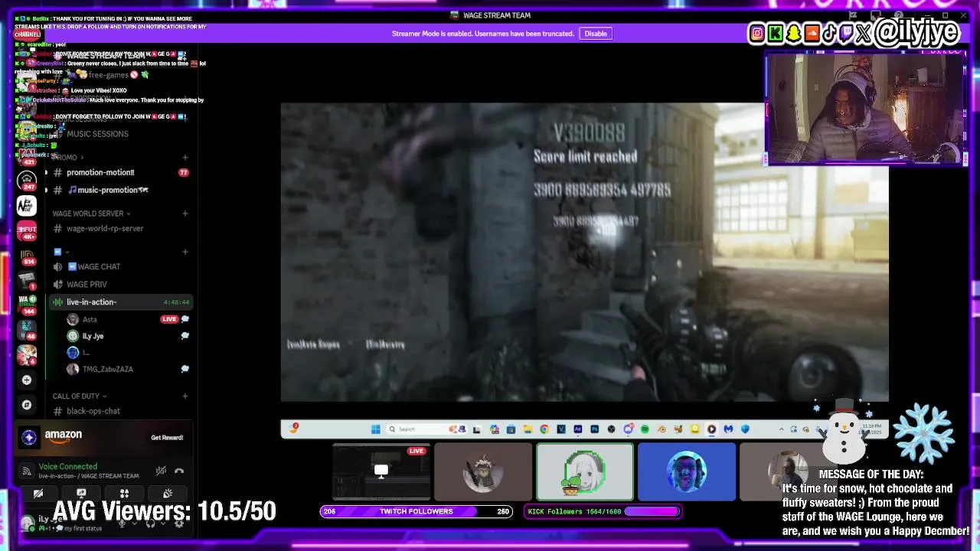Open the server icon with the 4K+ badge

tap(27, 230)
